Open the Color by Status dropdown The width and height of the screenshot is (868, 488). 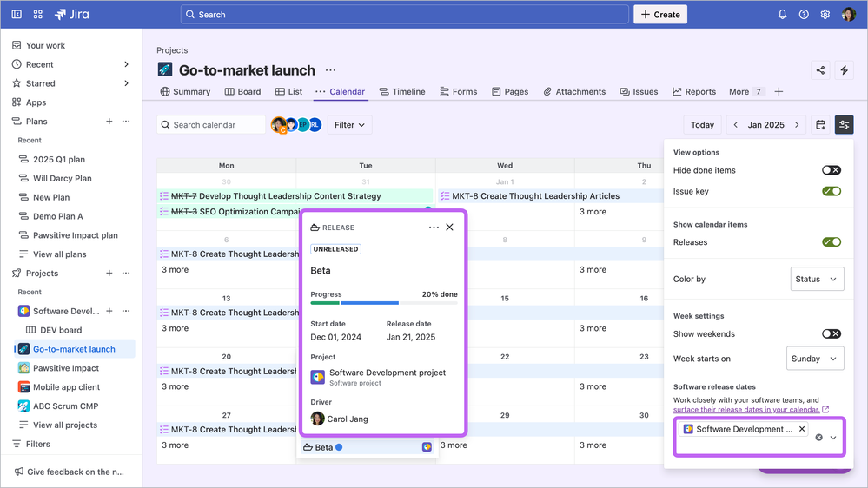click(x=817, y=279)
